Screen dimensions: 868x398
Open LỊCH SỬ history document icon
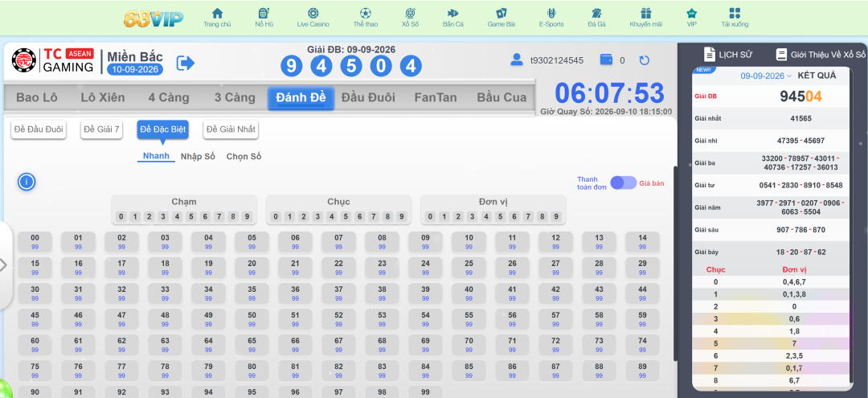(x=710, y=54)
